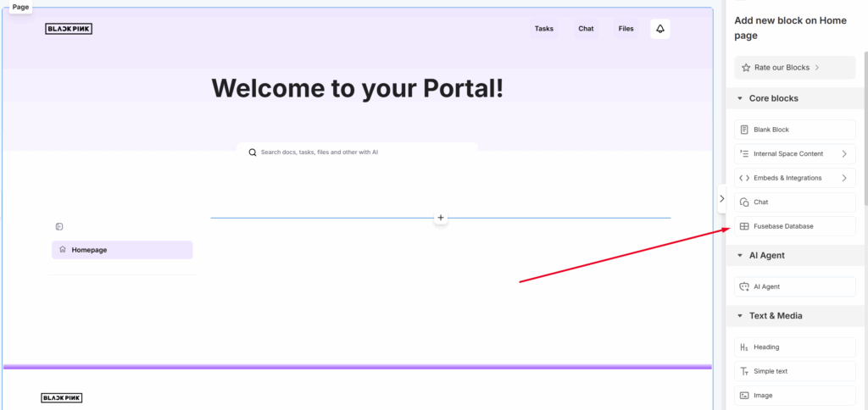Collapse the right block panel arrow
The height and width of the screenshot is (410, 868).
click(721, 199)
